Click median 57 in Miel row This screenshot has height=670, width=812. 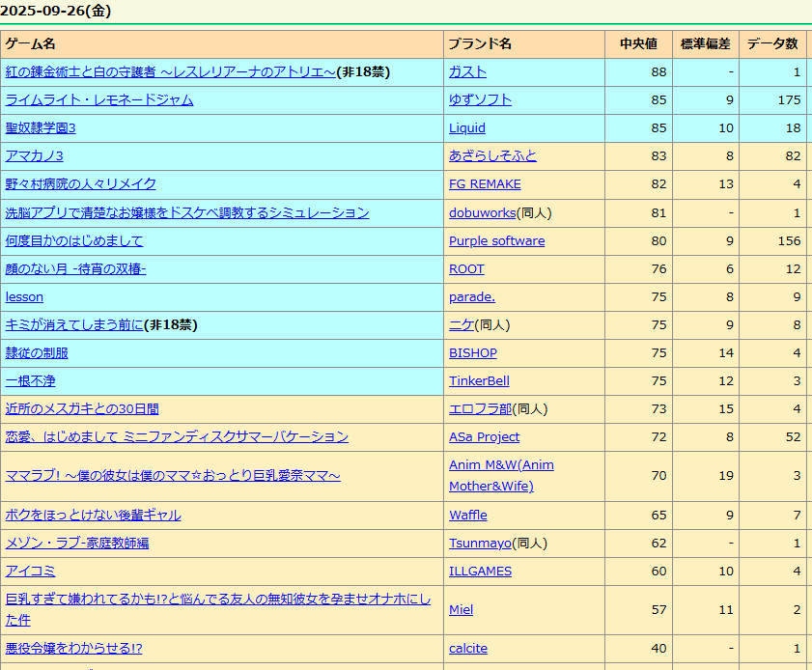[658, 609]
